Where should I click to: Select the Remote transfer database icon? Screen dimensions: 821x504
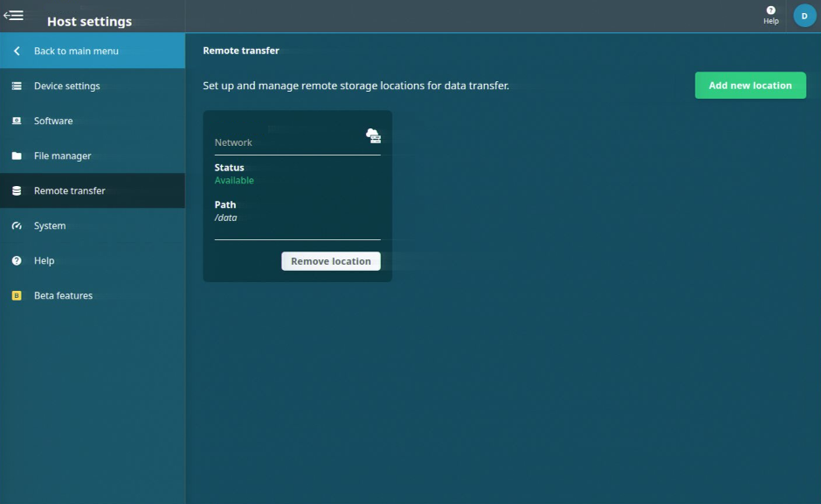click(x=17, y=190)
